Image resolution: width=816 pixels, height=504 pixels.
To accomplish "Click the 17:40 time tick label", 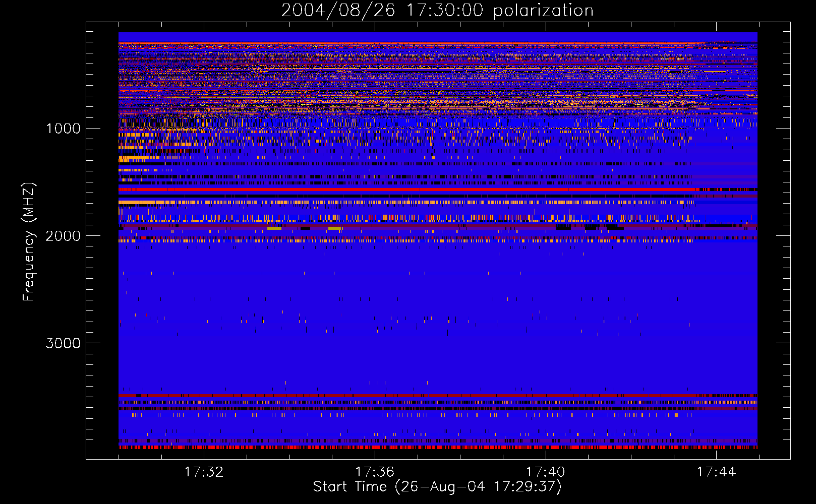I will click(545, 472).
